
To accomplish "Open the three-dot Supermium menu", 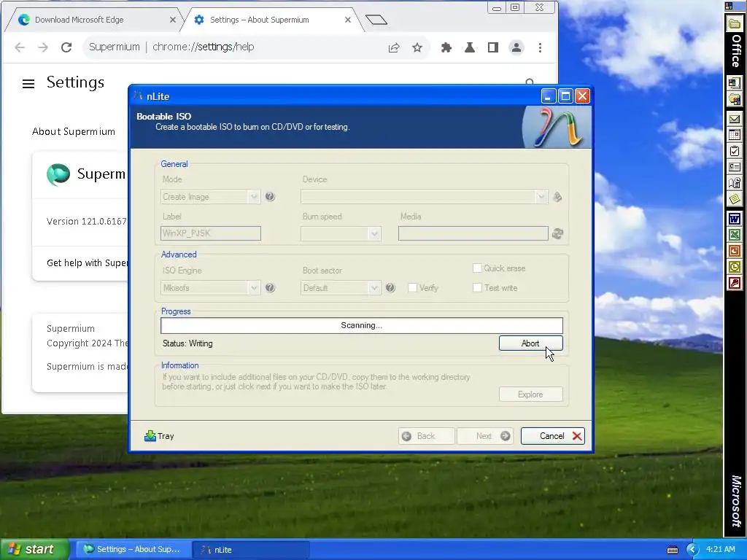I will [540, 47].
